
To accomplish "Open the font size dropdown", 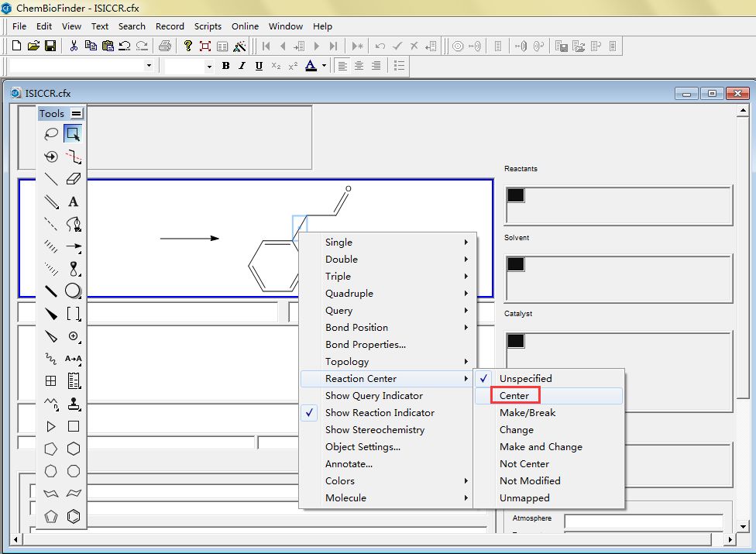I will (x=209, y=66).
